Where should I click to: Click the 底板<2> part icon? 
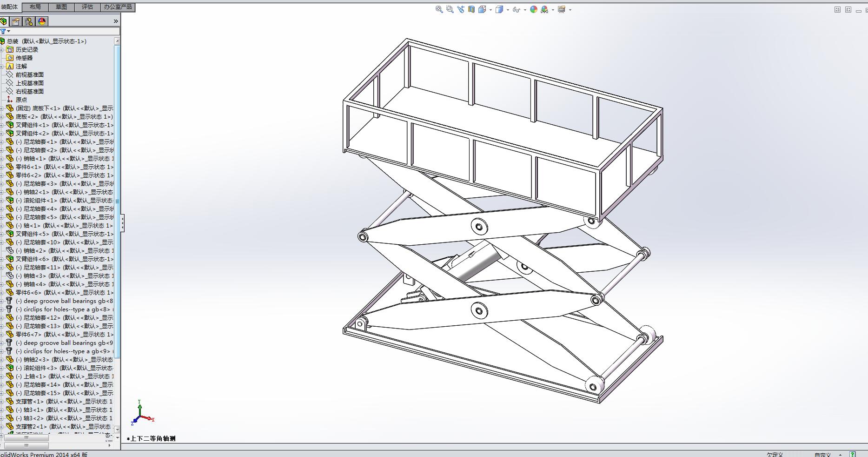(10, 116)
